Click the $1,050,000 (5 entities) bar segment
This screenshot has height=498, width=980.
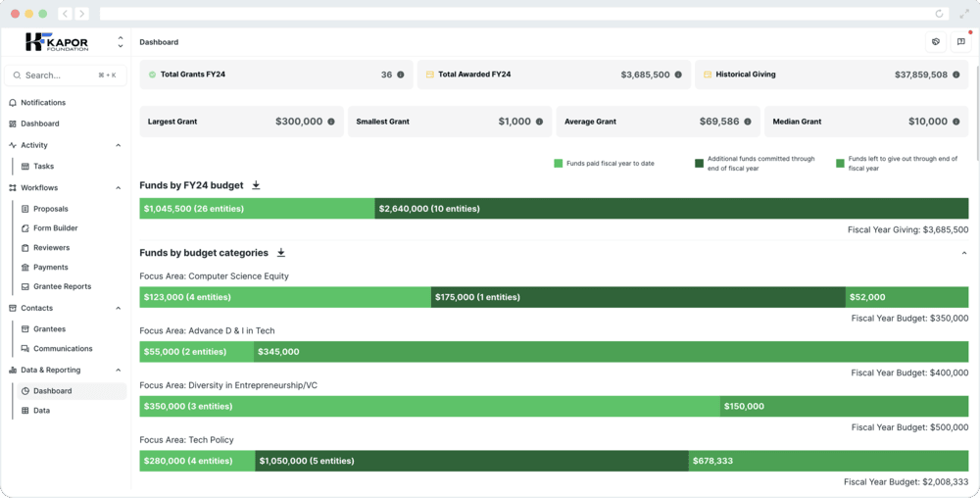point(472,461)
